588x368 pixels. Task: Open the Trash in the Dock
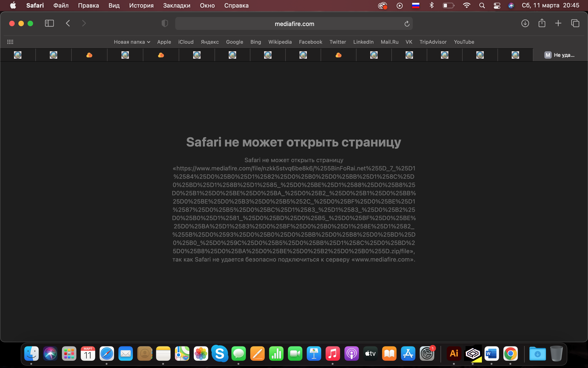[556, 354]
